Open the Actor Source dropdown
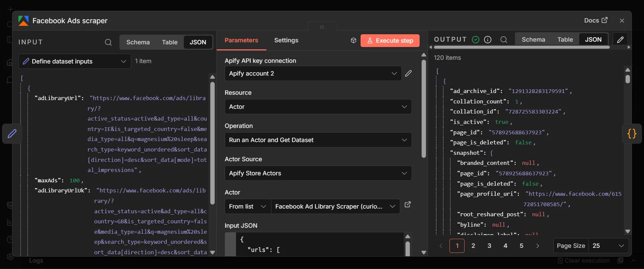644x269 pixels. tap(318, 173)
